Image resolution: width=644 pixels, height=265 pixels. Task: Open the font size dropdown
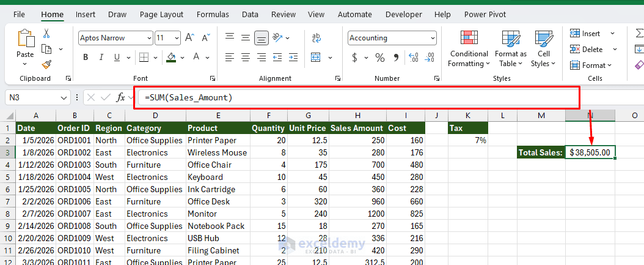177,38
